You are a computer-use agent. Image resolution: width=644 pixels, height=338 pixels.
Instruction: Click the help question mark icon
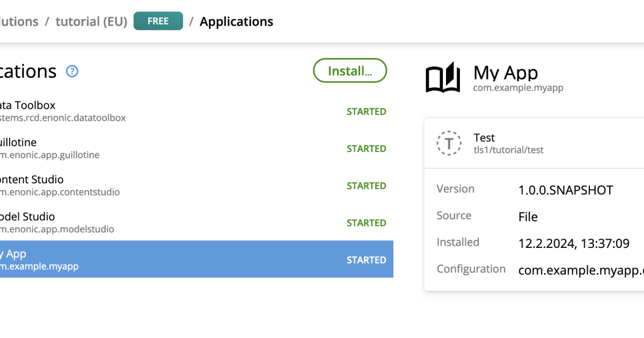point(71,71)
